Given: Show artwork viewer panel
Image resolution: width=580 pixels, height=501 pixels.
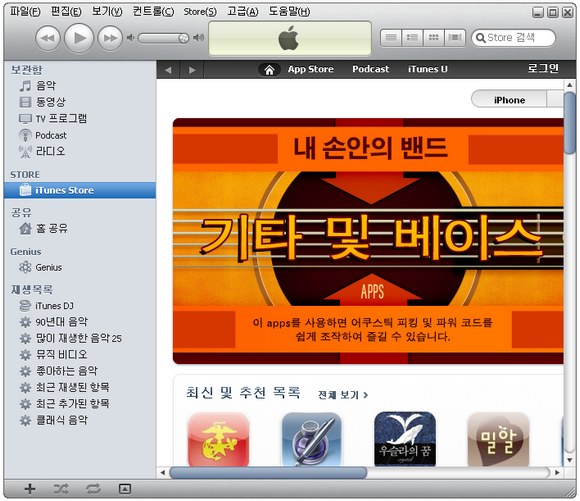Looking at the screenshot, I should pos(125,489).
